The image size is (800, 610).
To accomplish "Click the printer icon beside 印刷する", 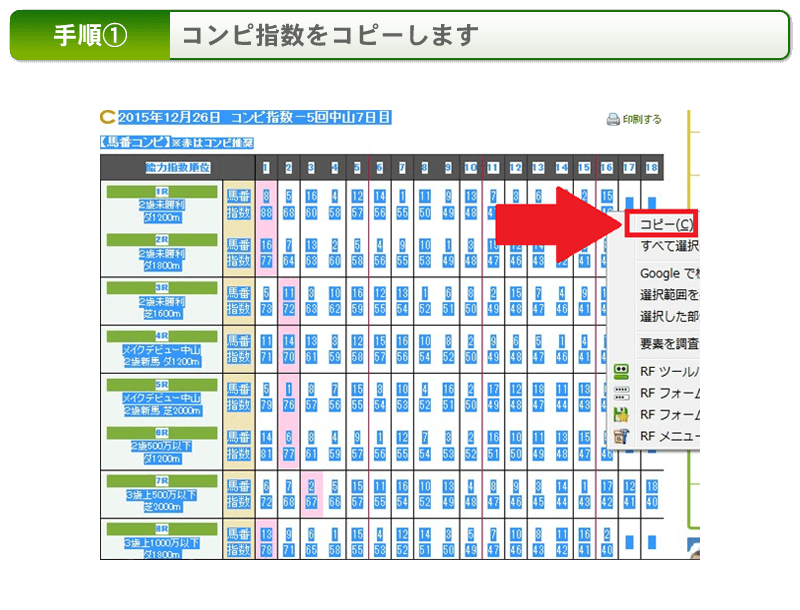I will pyautogui.click(x=614, y=120).
